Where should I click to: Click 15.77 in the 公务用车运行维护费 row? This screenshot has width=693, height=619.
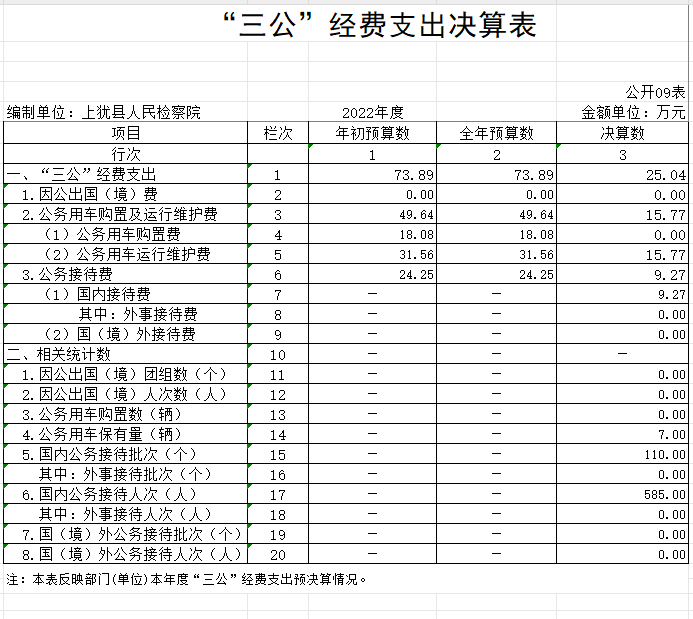[x=666, y=255]
